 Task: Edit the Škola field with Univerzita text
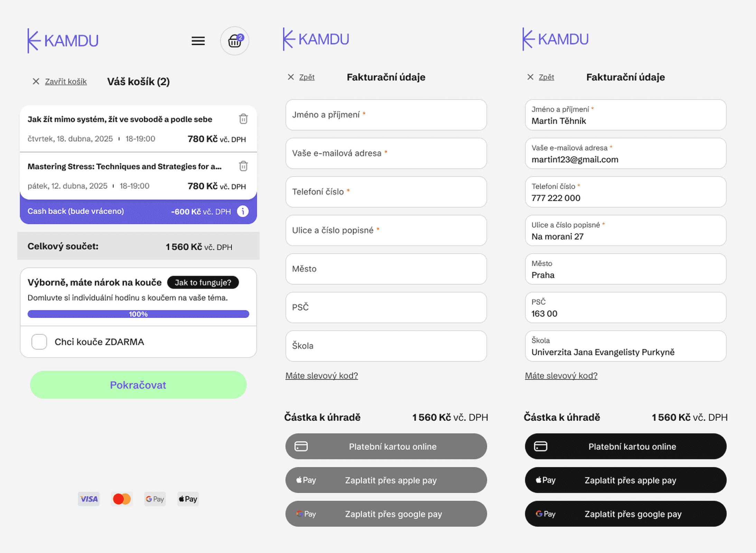pos(626,346)
